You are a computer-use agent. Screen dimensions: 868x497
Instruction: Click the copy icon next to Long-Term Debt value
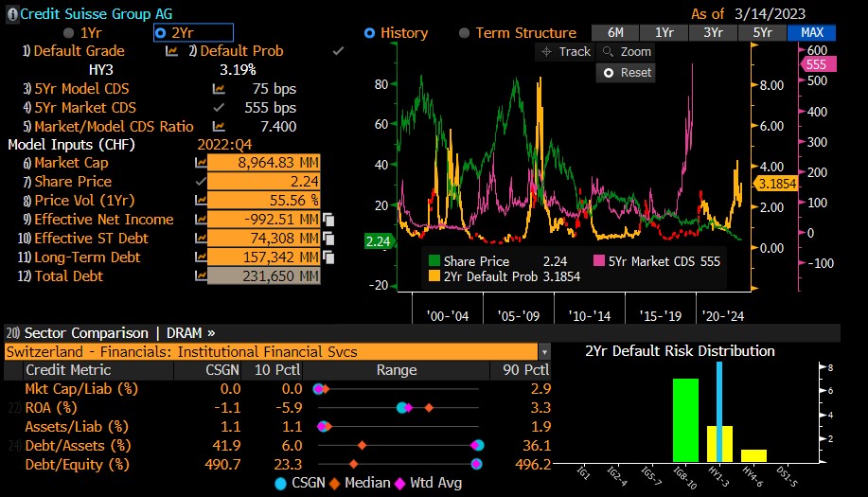click(328, 257)
